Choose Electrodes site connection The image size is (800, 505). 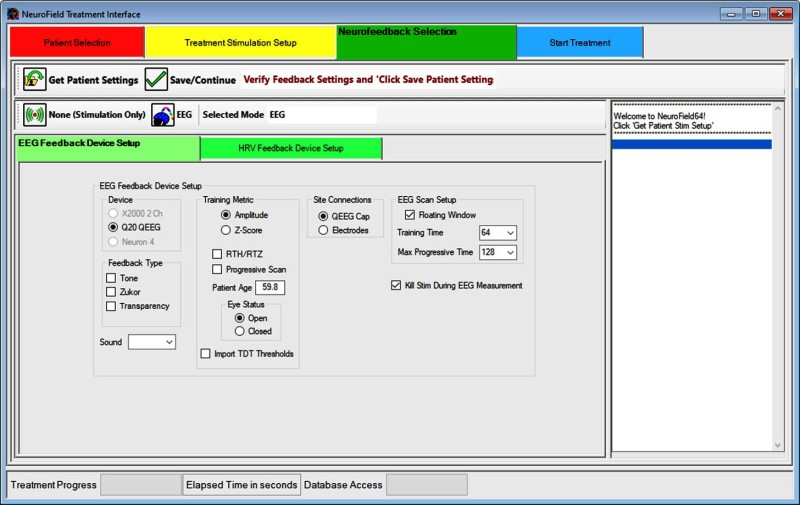point(323,231)
